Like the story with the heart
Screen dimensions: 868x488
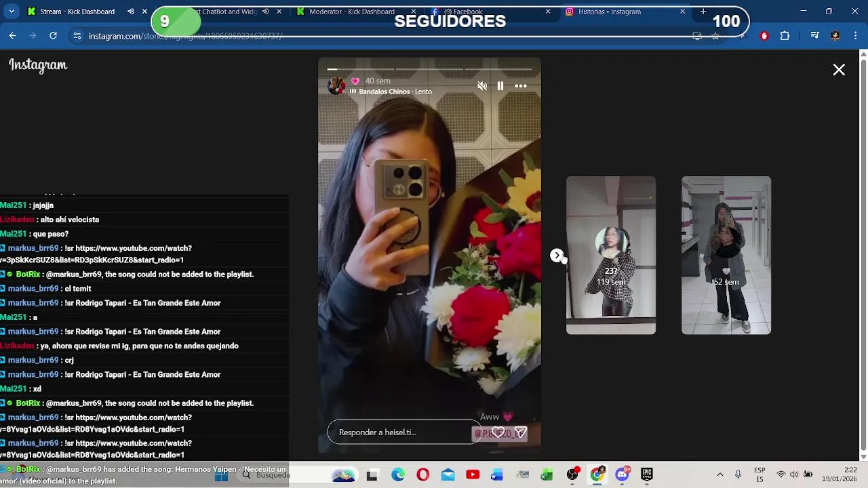[x=499, y=432]
